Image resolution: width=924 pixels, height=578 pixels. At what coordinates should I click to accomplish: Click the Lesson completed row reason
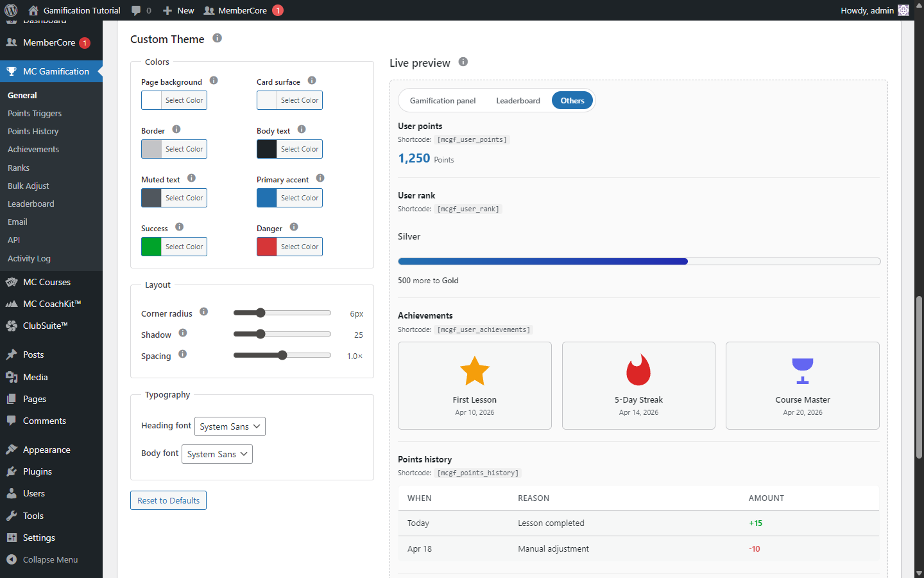coord(551,523)
